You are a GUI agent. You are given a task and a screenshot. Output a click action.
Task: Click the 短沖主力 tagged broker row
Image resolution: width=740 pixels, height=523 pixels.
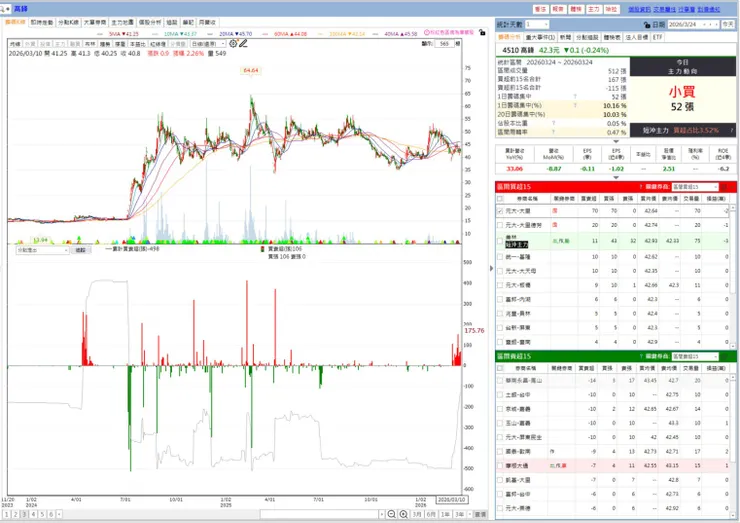point(614,241)
